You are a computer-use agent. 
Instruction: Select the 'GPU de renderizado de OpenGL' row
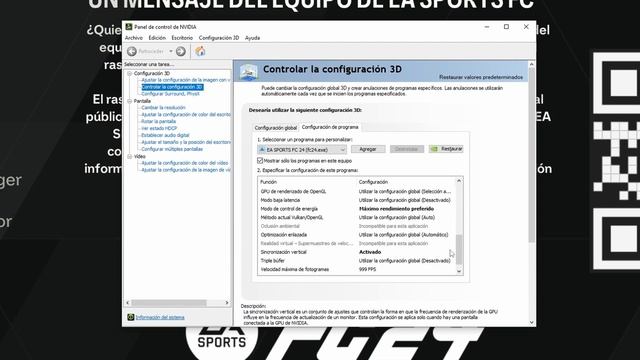click(357, 191)
